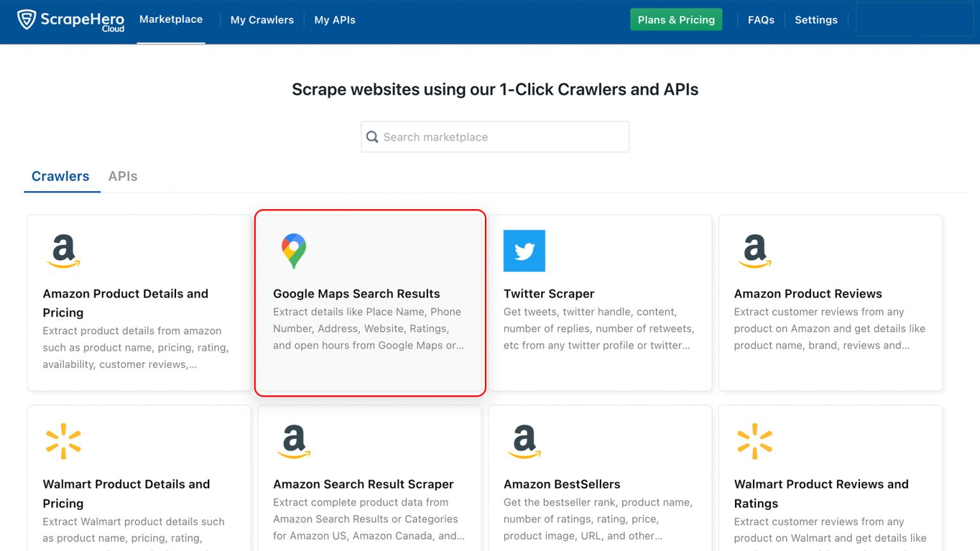Image resolution: width=980 pixels, height=551 pixels.
Task: Open My APIs
Action: (x=334, y=20)
